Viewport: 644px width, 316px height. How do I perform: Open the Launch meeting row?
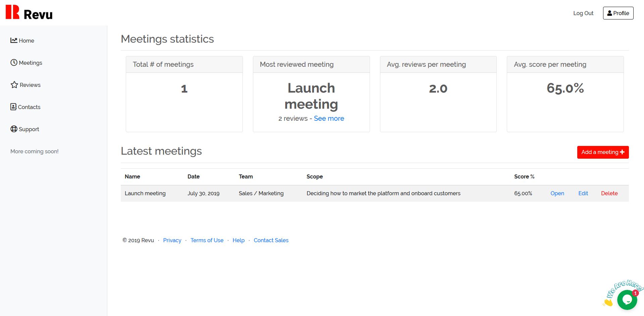pos(557,193)
